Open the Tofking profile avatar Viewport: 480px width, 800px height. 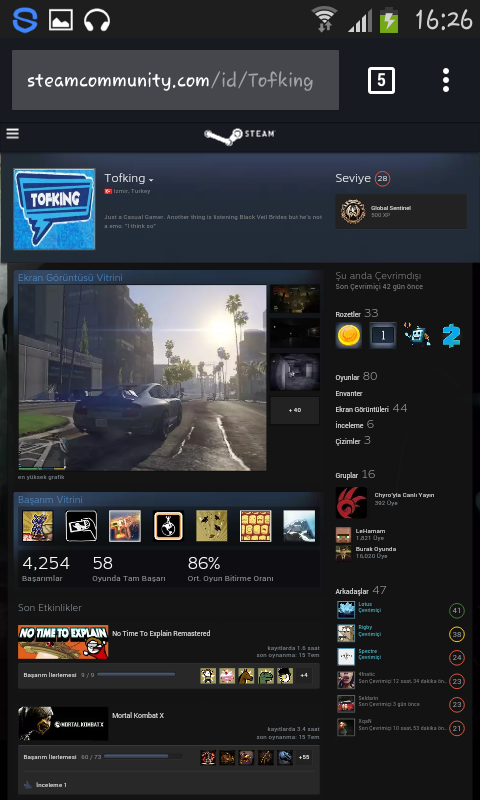click(x=54, y=209)
